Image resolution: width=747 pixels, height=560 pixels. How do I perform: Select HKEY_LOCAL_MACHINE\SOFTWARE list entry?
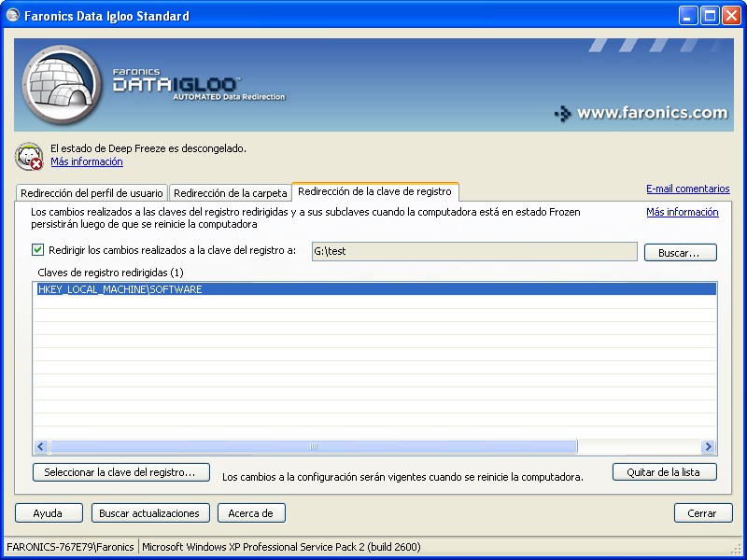375,289
